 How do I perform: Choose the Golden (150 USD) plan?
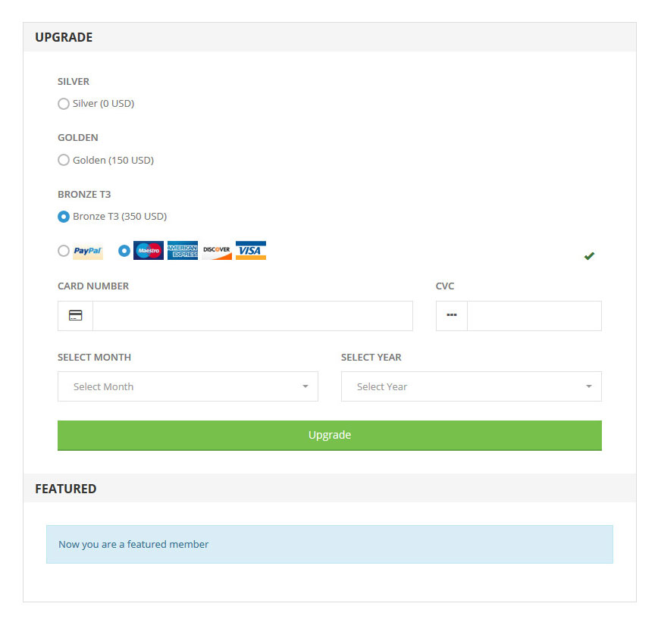tap(64, 160)
